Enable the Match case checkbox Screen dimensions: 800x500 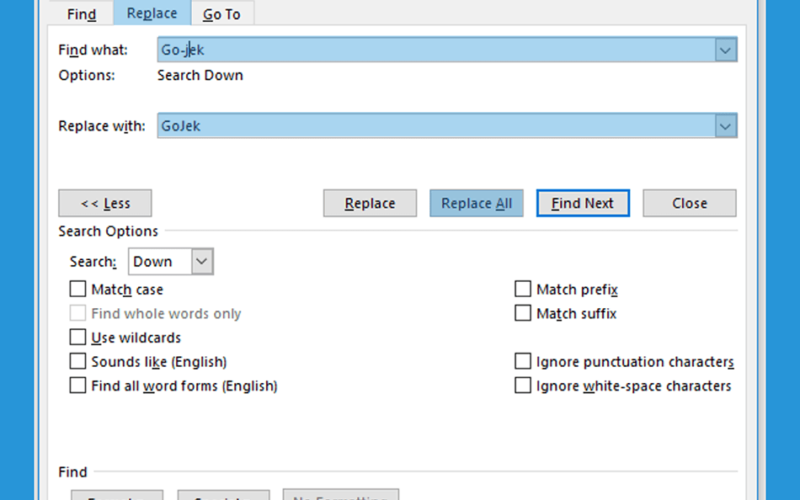click(x=78, y=289)
